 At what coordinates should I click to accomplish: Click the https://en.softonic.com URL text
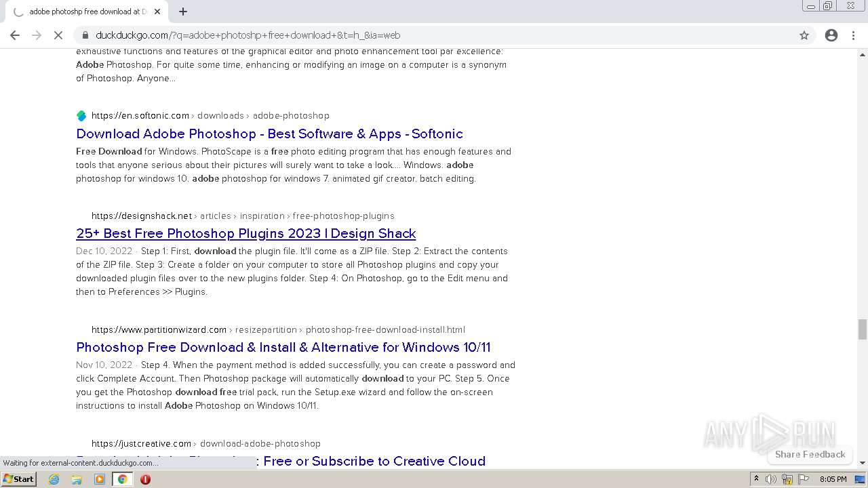point(140,115)
